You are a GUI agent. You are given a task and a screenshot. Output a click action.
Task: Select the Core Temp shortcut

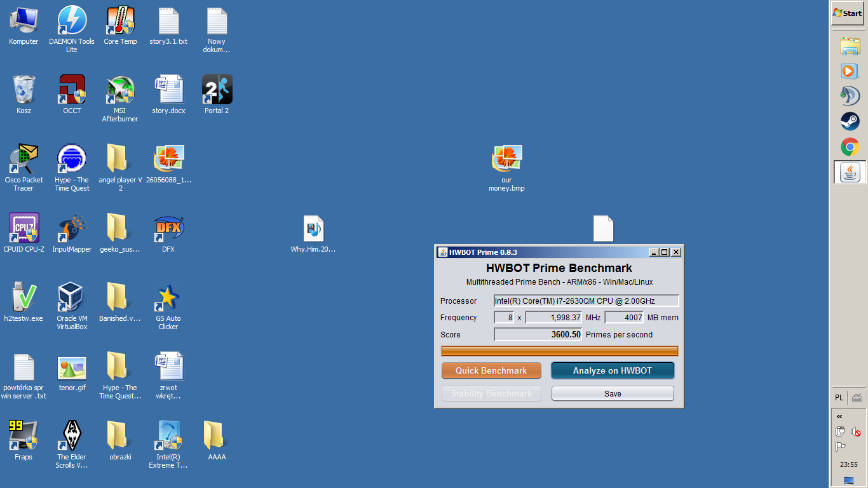[x=120, y=27]
